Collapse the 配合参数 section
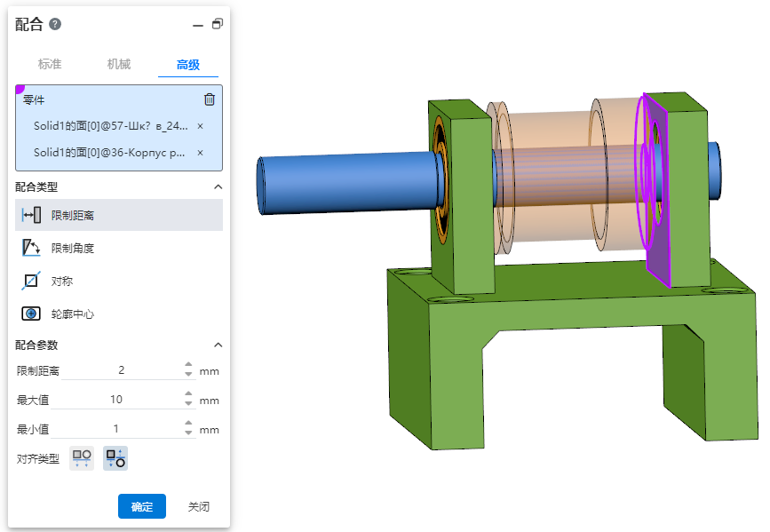The width and height of the screenshot is (770, 532). (x=218, y=345)
